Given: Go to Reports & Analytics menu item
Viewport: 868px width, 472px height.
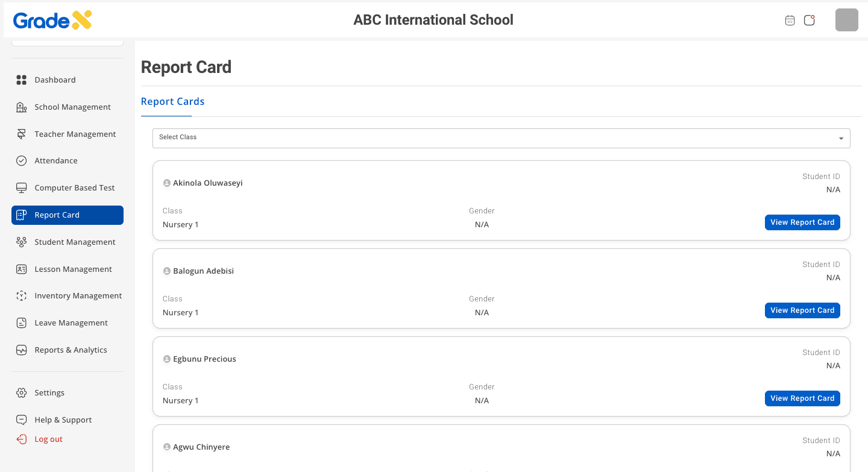Looking at the screenshot, I should 71,350.
